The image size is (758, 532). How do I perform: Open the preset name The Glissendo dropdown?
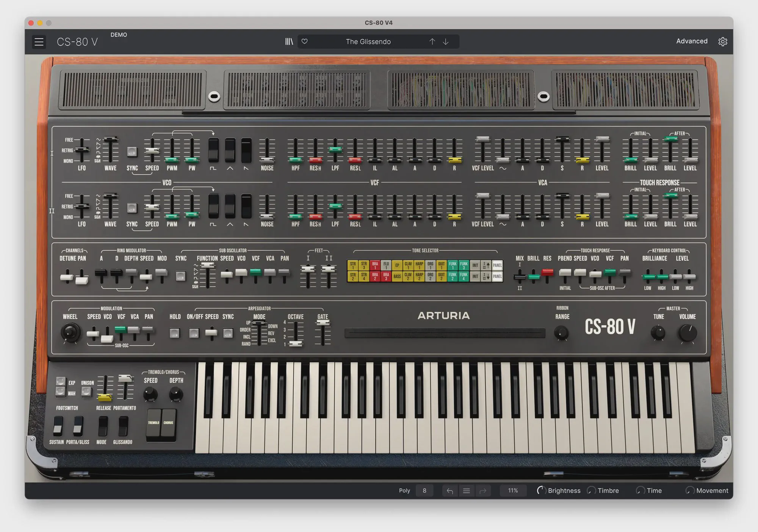[x=368, y=42]
